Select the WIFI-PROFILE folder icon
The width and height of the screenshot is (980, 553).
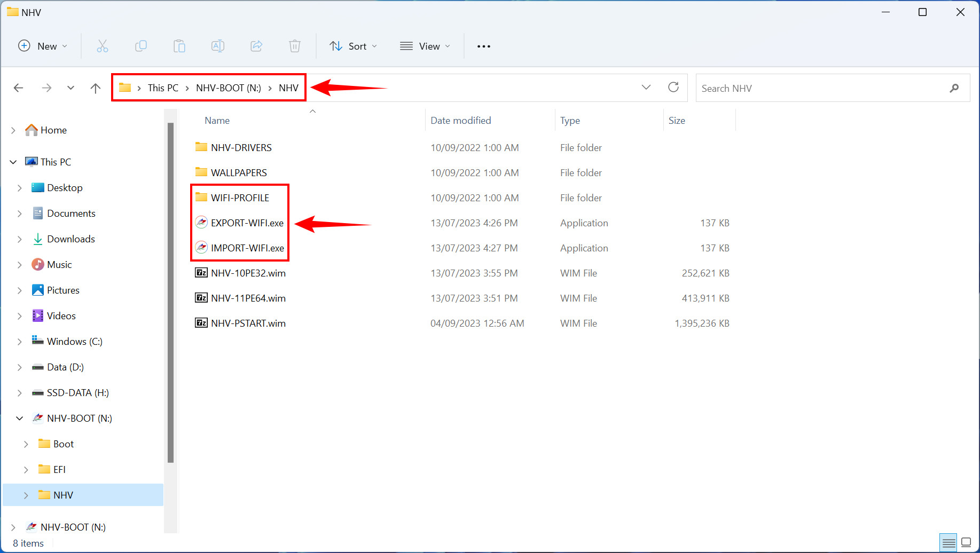201,197
